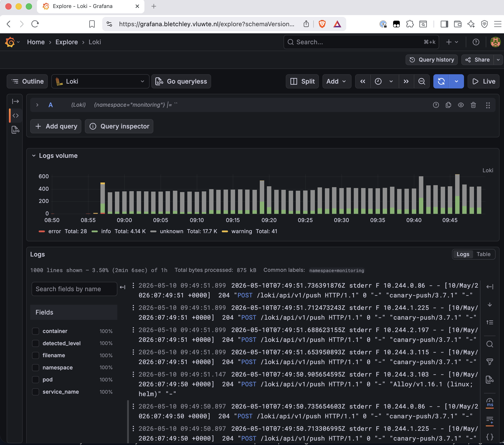Toggle the info series in legend
504x445 pixels.
click(x=106, y=231)
